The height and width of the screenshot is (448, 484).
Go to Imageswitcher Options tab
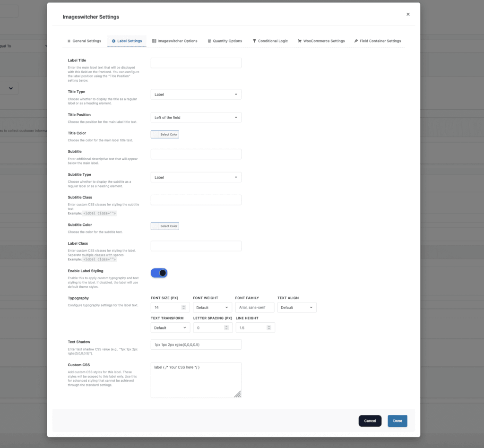[x=175, y=41]
